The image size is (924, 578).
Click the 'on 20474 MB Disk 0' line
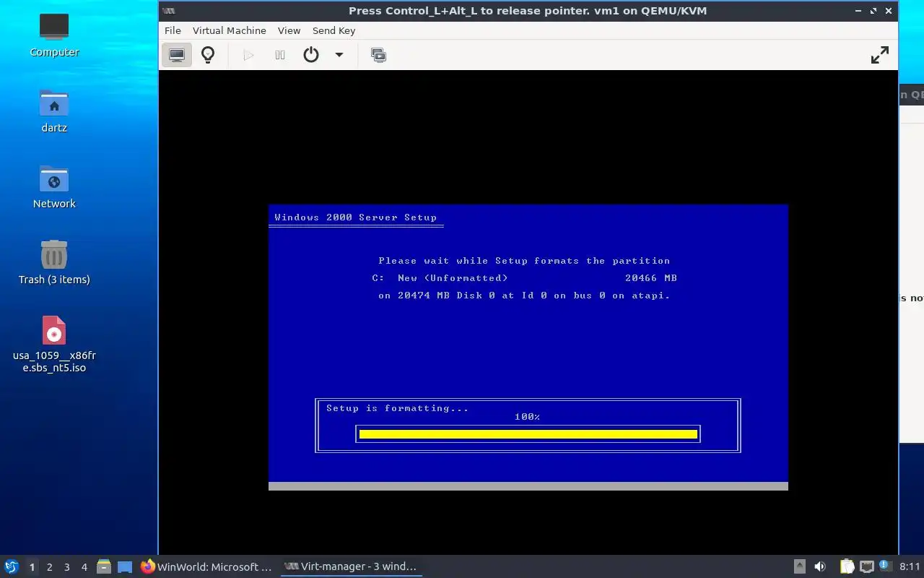524,296
